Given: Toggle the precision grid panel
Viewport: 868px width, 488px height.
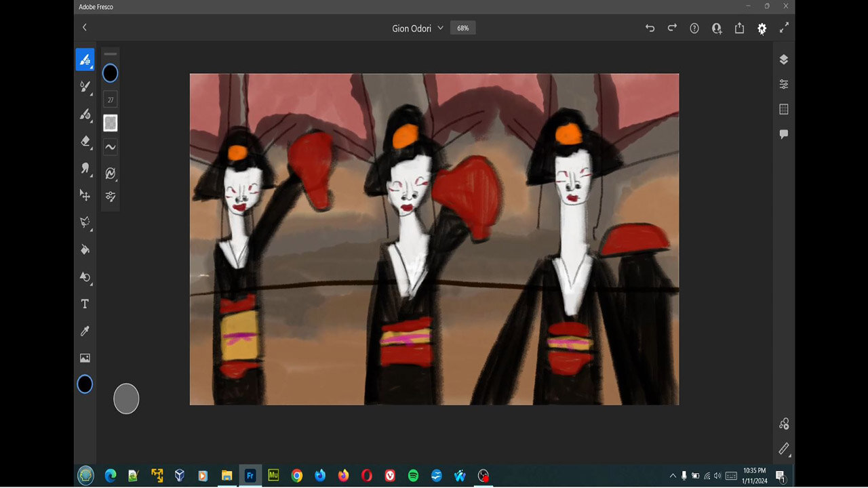Looking at the screenshot, I should [x=784, y=109].
